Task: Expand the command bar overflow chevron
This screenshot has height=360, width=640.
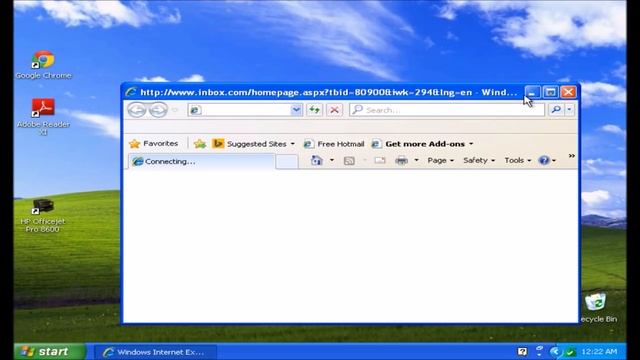Action: click(x=571, y=156)
